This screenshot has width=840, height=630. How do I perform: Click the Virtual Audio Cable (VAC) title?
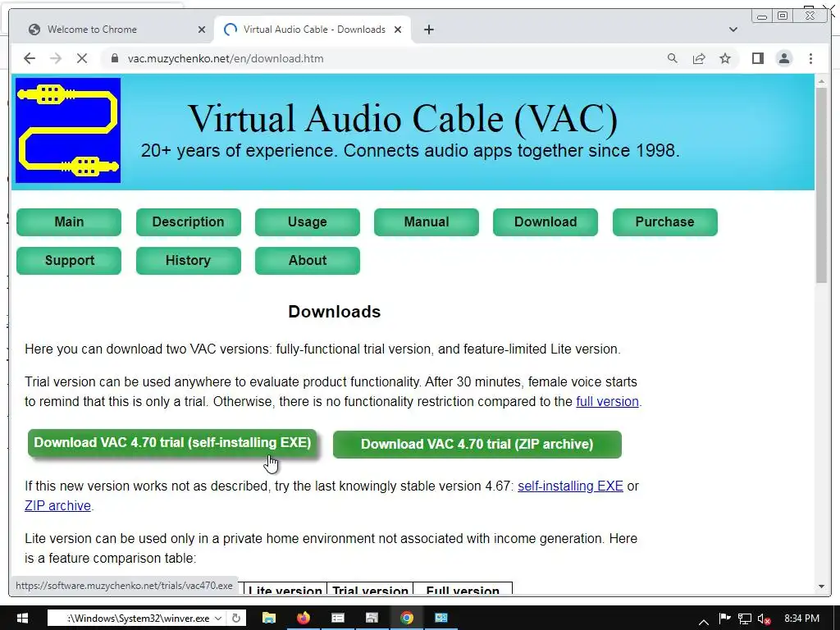[403, 118]
